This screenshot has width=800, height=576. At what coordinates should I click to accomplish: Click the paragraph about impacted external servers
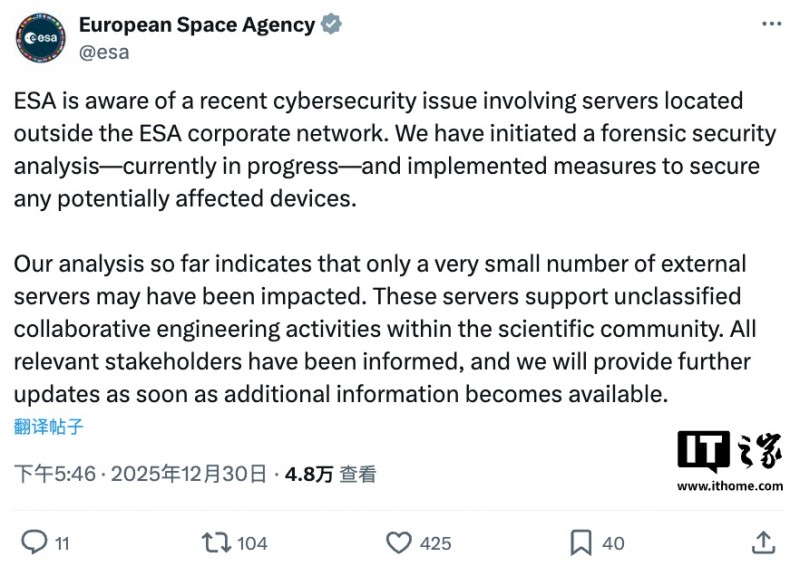(385, 329)
